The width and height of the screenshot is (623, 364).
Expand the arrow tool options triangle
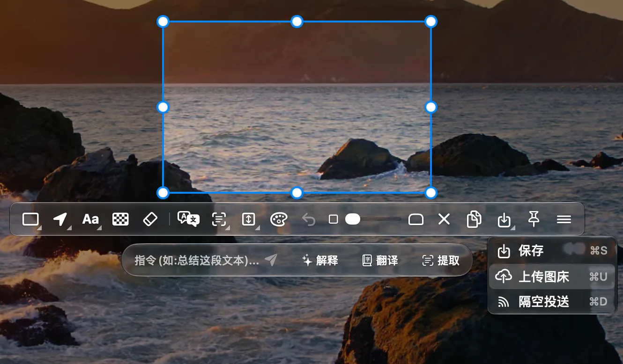pos(69,228)
